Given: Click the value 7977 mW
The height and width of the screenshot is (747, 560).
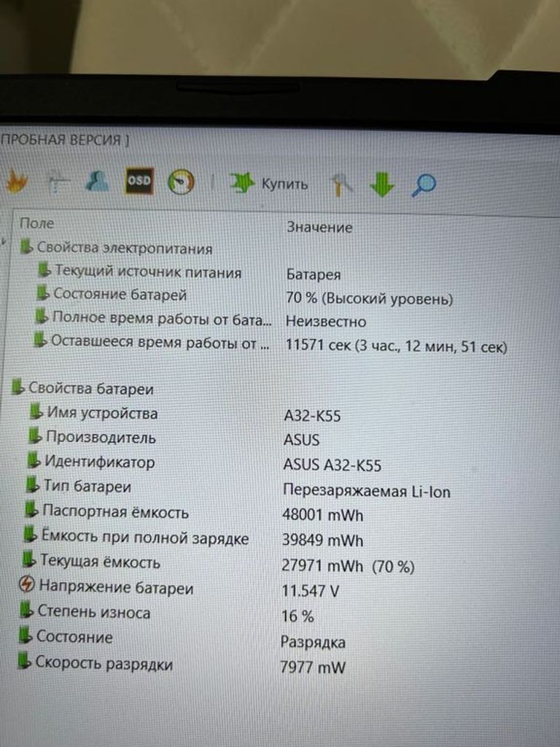Looking at the screenshot, I should (x=312, y=667).
